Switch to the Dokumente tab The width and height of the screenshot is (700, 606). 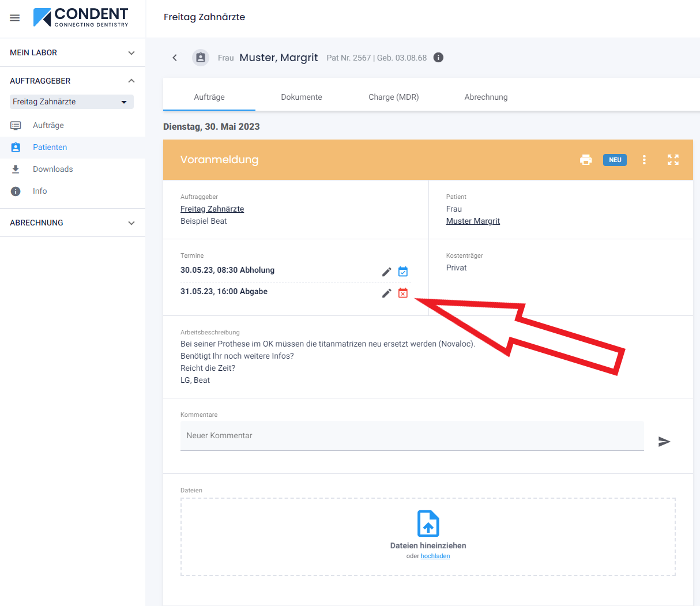(302, 97)
